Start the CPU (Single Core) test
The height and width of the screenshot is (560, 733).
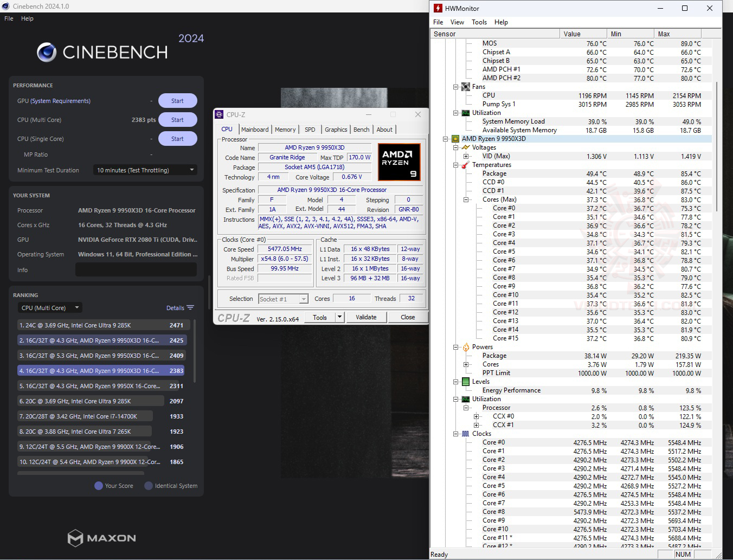pos(177,139)
